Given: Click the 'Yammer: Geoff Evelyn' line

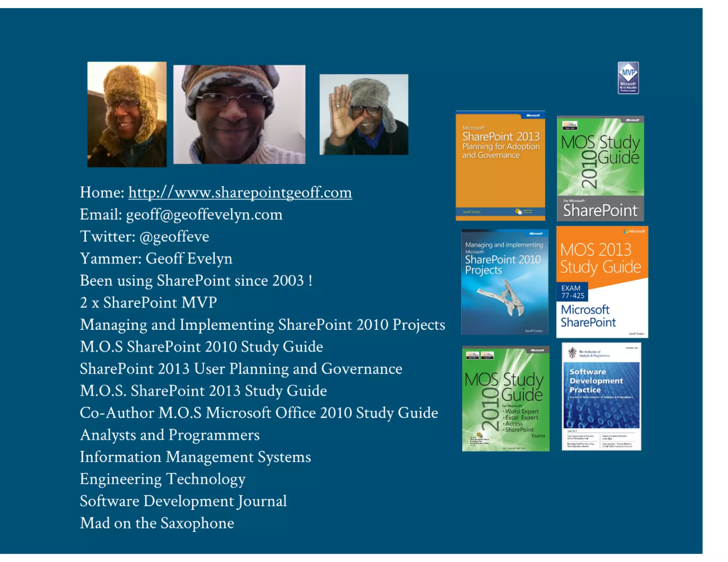Looking at the screenshot, I should (156, 259).
